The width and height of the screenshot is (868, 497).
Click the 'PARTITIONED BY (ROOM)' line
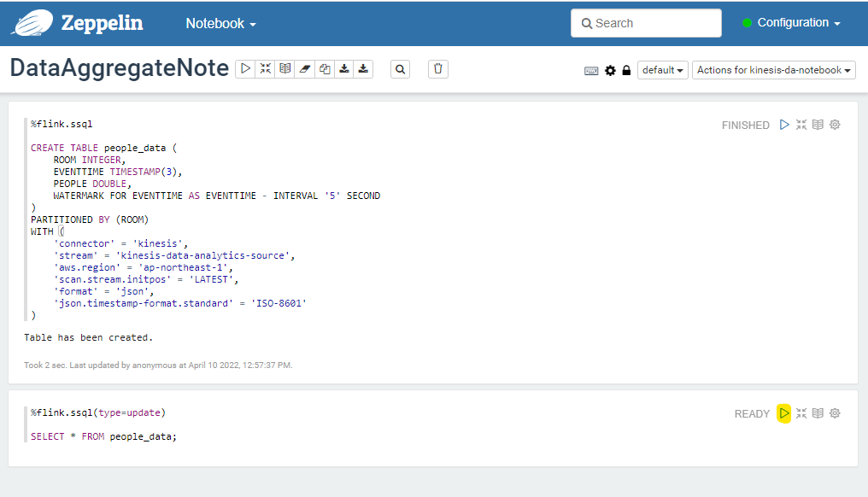pos(90,219)
